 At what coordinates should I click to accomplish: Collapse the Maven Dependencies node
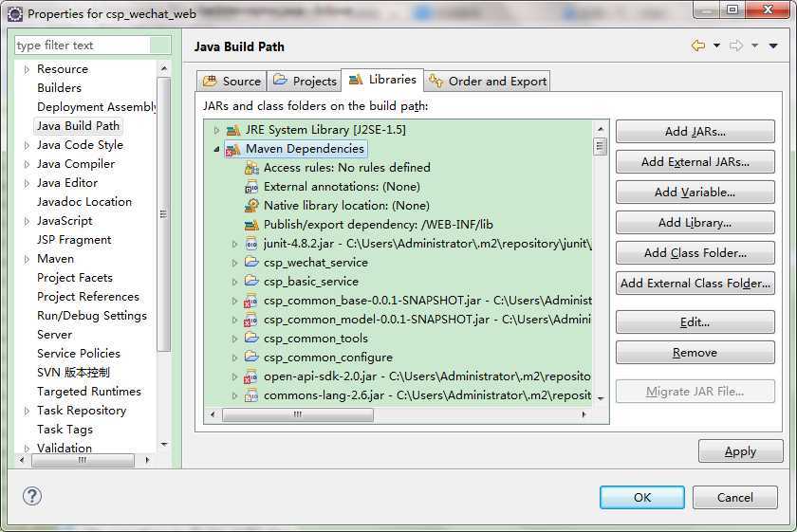[217, 150]
